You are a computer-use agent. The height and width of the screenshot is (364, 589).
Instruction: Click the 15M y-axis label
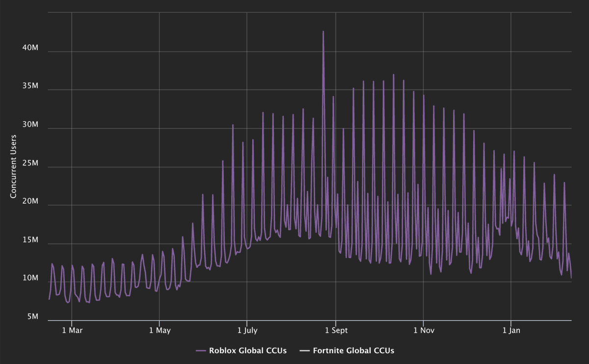click(30, 240)
